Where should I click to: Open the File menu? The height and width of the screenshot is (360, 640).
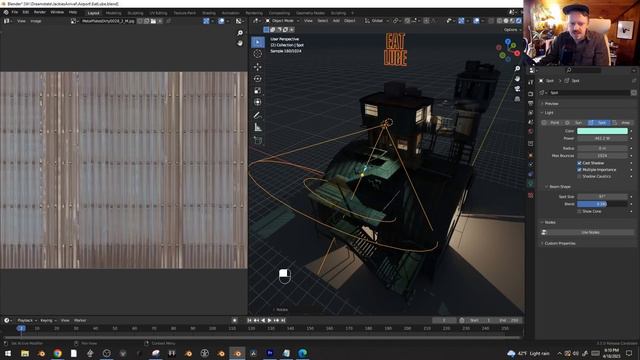coord(15,12)
